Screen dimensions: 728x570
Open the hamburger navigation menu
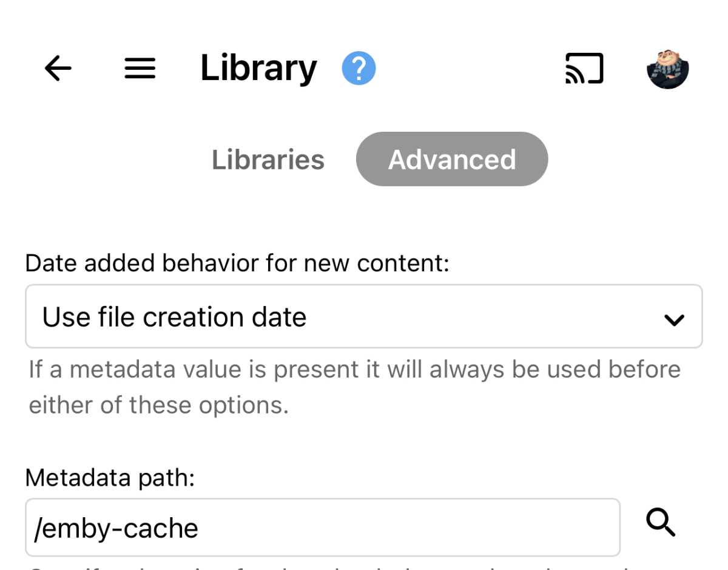click(140, 68)
